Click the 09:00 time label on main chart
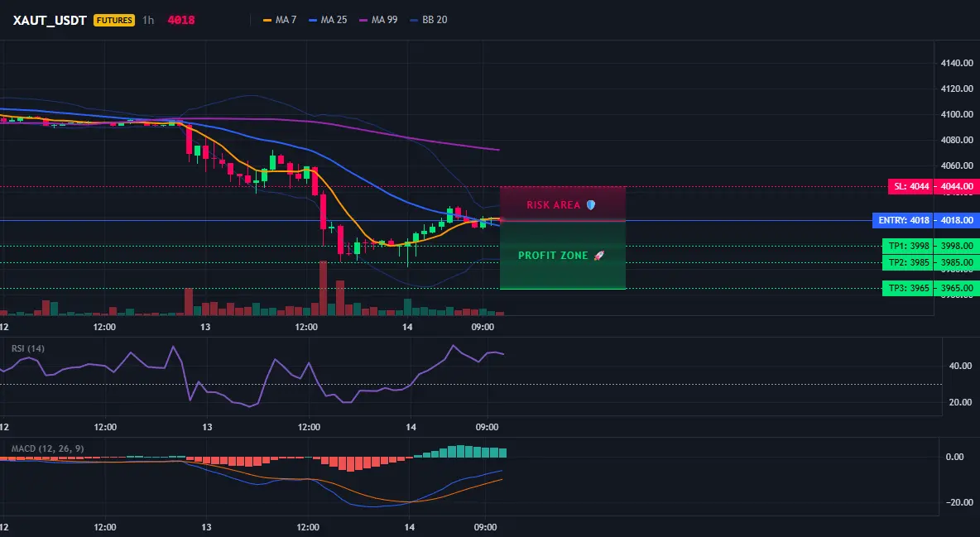Image resolution: width=980 pixels, height=537 pixels. tap(483, 327)
